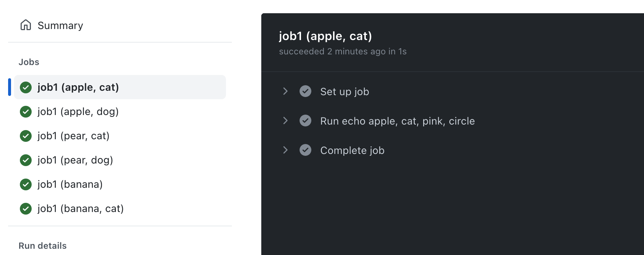Open the job1 (pear, dog) job
The height and width of the screenshot is (255, 644).
[x=75, y=160]
